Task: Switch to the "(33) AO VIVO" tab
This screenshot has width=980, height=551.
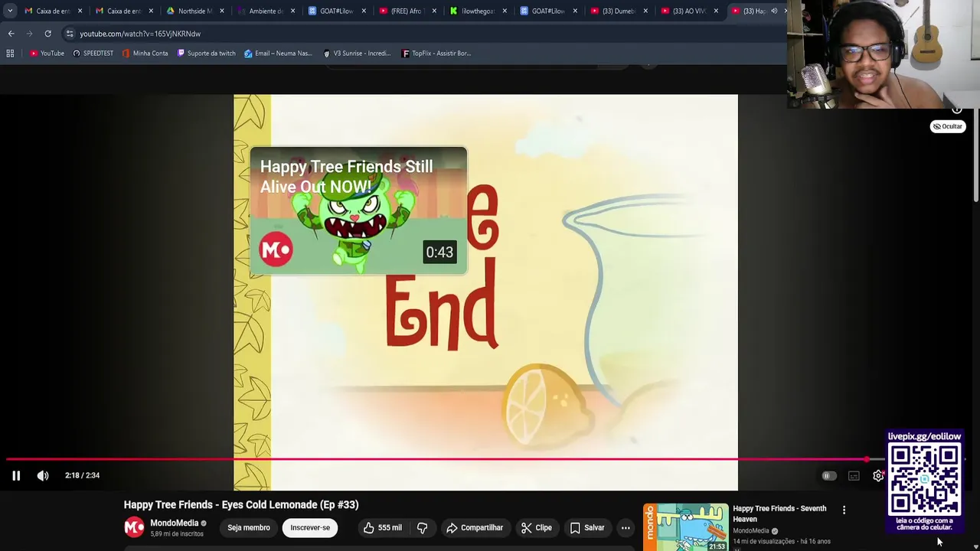Action: pyautogui.click(x=688, y=11)
